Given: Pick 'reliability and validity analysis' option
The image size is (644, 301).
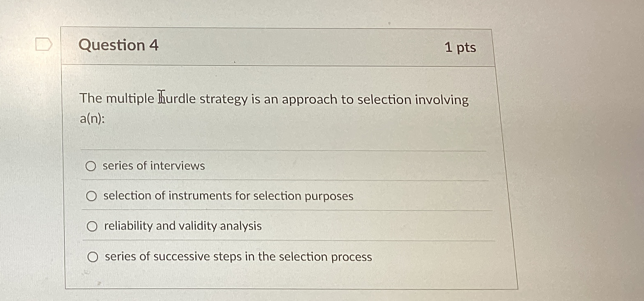Looking at the screenshot, I should click(x=93, y=226).
